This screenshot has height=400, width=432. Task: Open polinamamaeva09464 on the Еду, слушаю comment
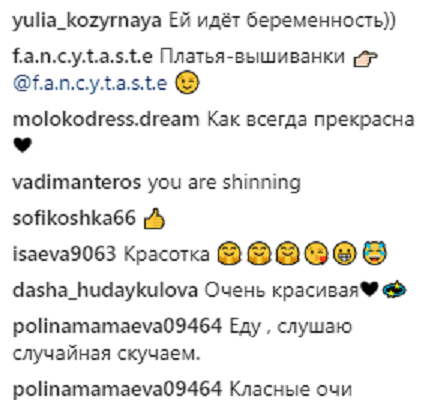(x=117, y=326)
